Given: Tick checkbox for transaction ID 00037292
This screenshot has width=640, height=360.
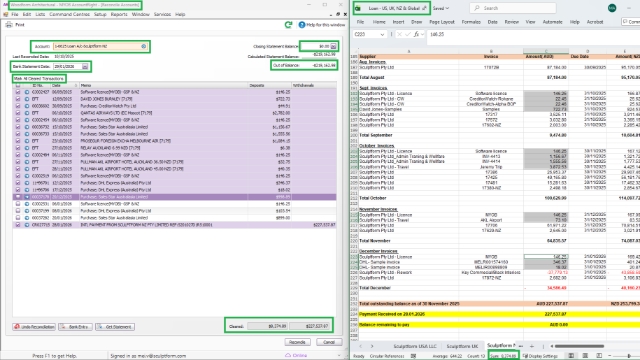Looking at the screenshot, I should pyautogui.click(x=18, y=218).
